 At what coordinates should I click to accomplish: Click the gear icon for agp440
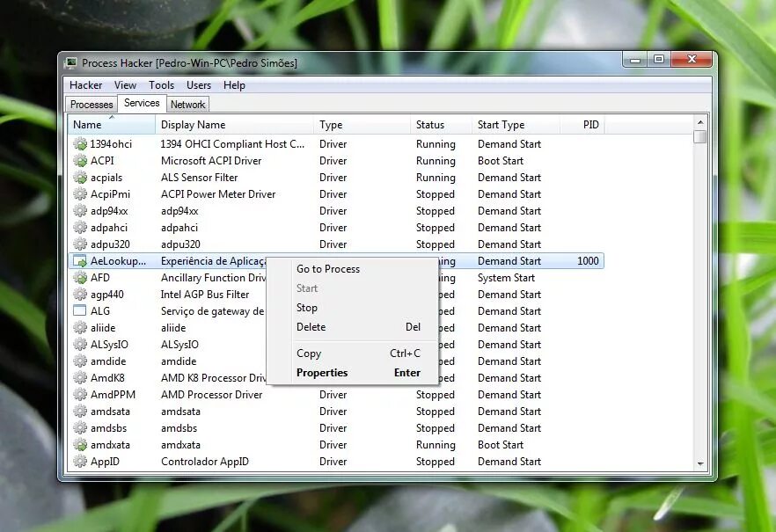coord(80,295)
